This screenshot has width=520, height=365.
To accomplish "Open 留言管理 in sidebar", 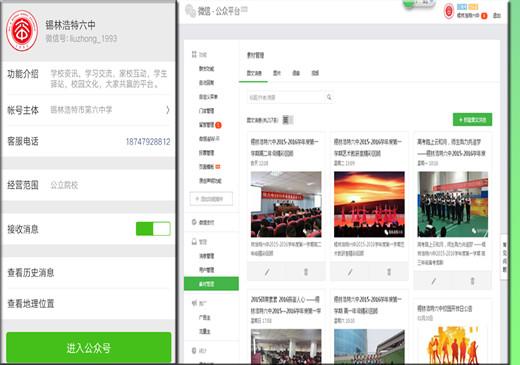I will pos(207,125).
